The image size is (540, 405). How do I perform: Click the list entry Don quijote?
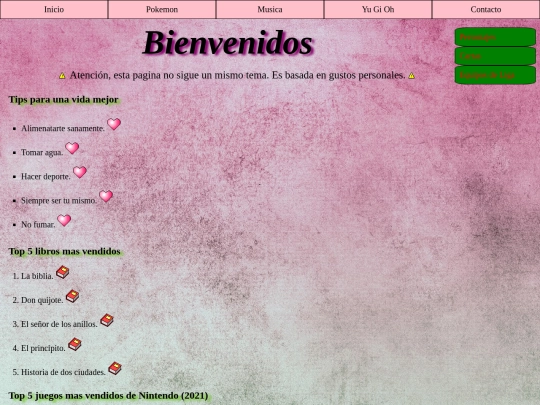[42, 300]
